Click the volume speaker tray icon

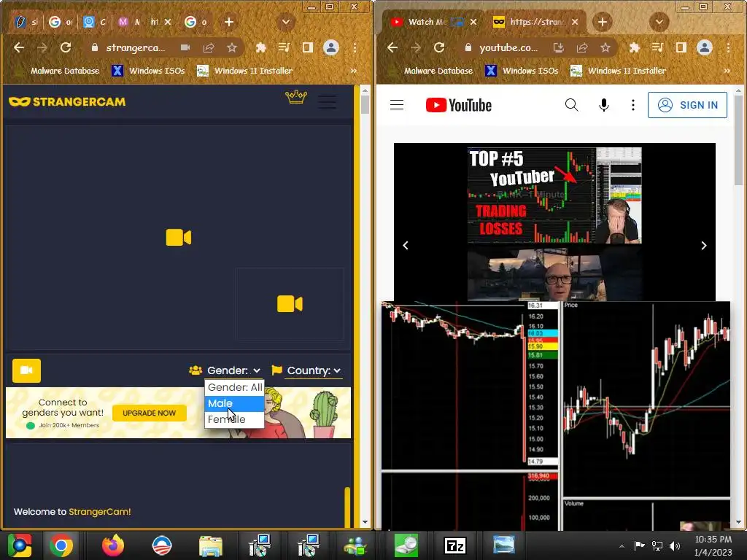(x=675, y=545)
